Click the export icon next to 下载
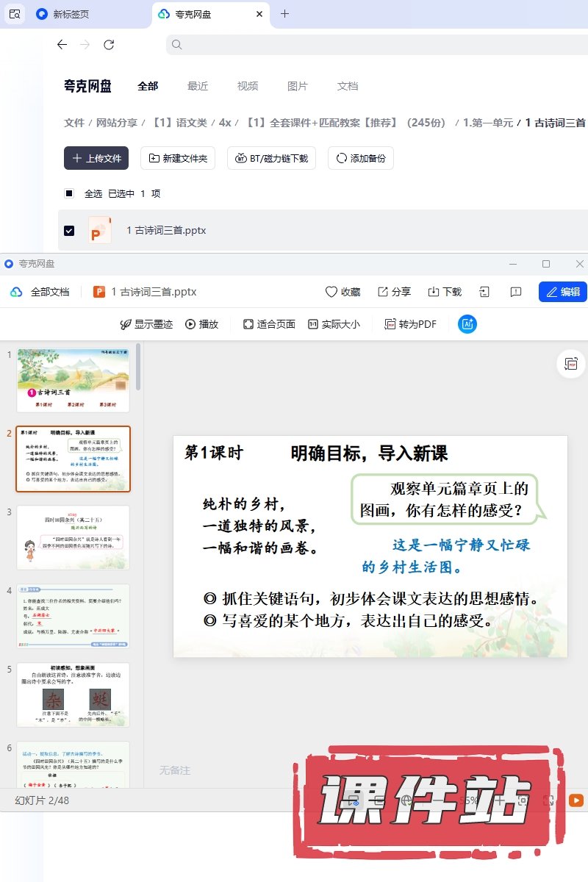This screenshot has width=588, height=882. pos(484,292)
